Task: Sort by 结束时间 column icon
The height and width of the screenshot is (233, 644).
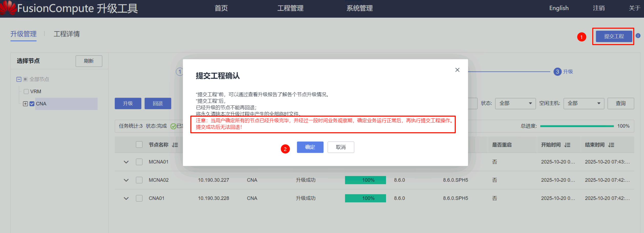Action: [x=611, y=145]
